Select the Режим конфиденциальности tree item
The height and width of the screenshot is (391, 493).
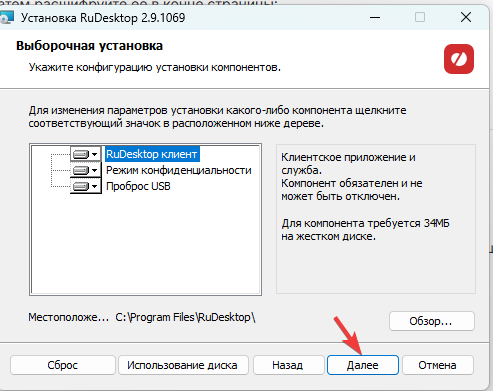tap(179, 170)
